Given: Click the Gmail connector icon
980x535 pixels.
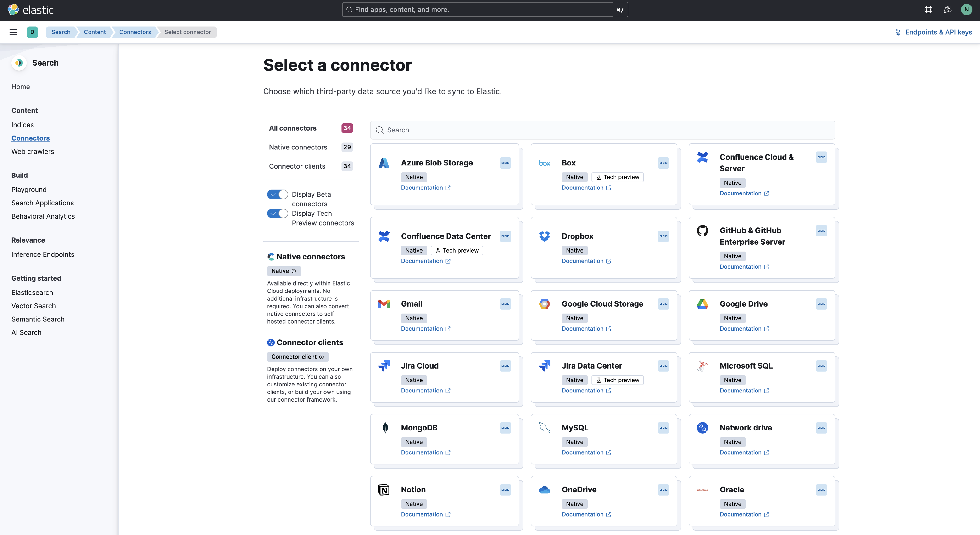Looking at the screenshot, I should [x=384, y=303].
